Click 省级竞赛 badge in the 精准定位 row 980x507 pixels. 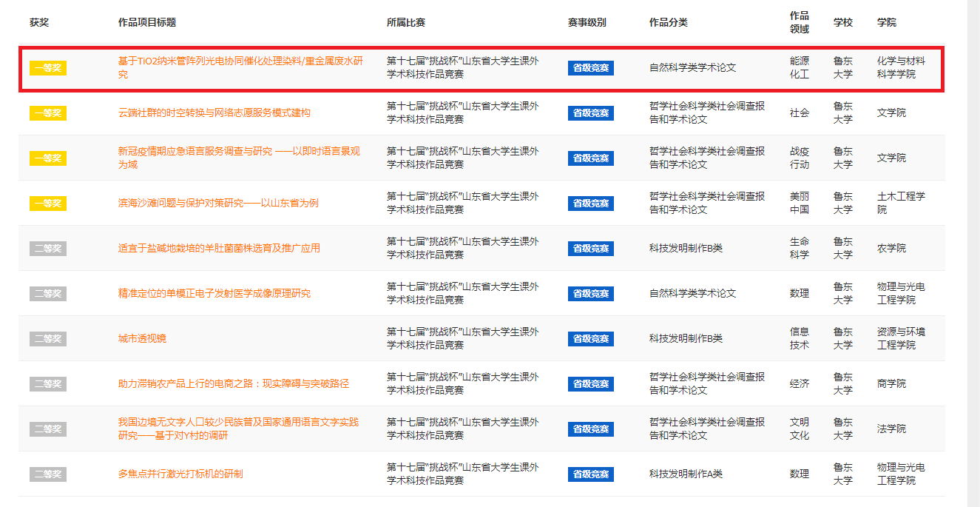coord(591,294)
